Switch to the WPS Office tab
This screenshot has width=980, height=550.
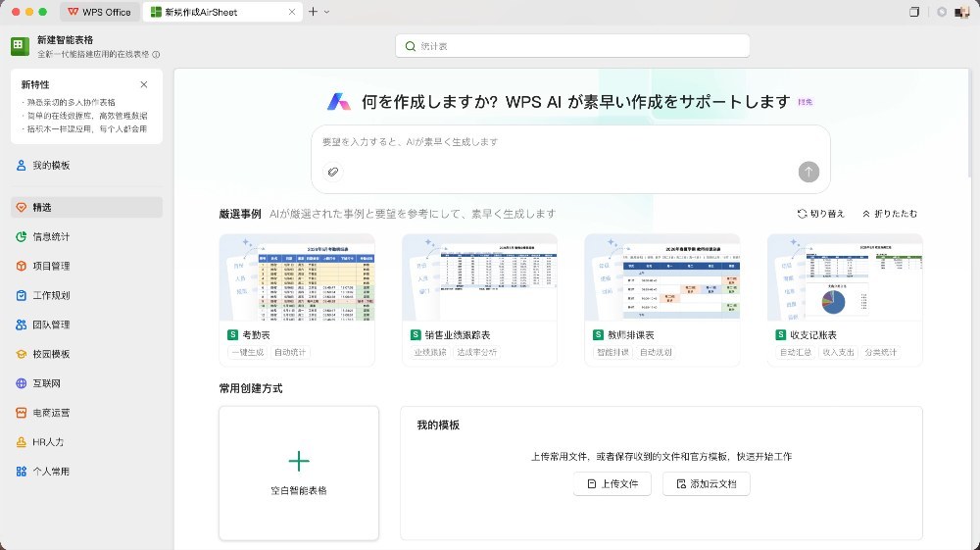pos(99,12)
